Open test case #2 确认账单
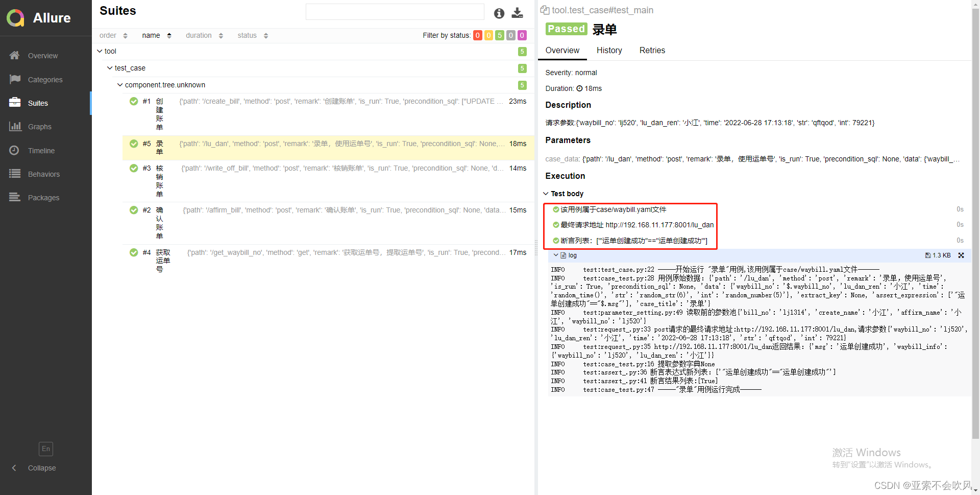Image resolution: width=980 pixels, height=495 pixels. click(328, 223)
